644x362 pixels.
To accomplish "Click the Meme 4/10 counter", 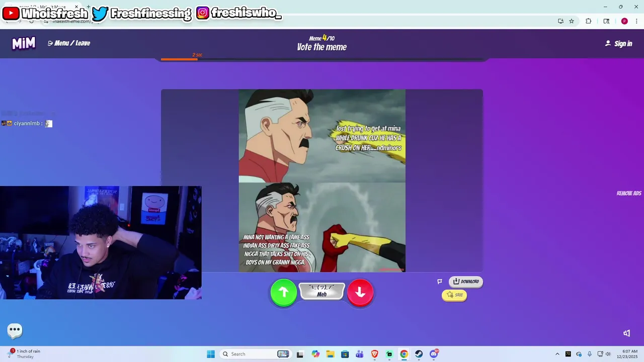I will pos(322,38).
